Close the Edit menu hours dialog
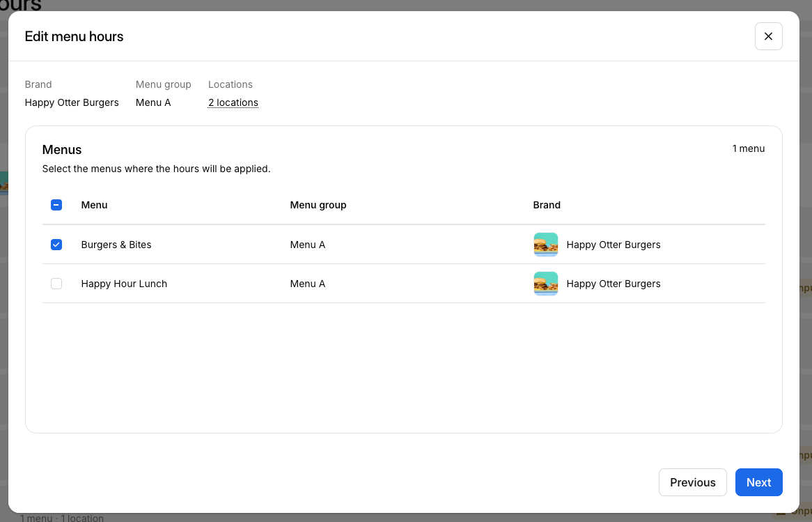This screenshot has width=812, height=522. [768, 36]
